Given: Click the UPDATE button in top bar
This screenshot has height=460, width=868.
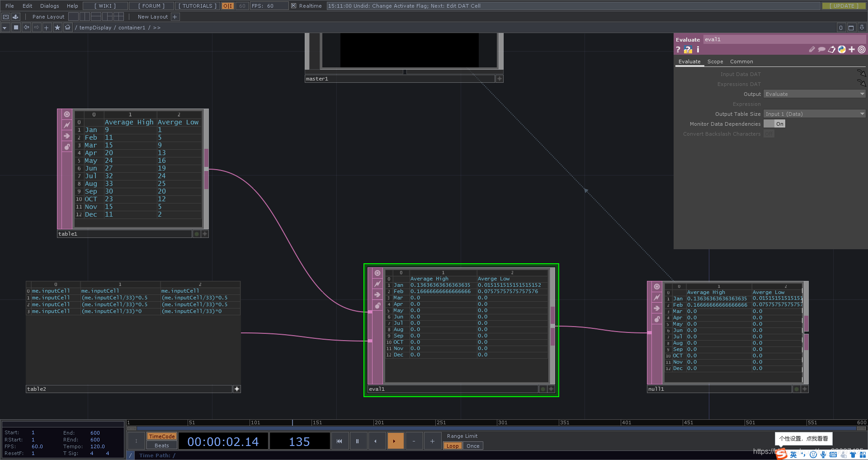Looking at the screenshot, I should coord(844,6).
